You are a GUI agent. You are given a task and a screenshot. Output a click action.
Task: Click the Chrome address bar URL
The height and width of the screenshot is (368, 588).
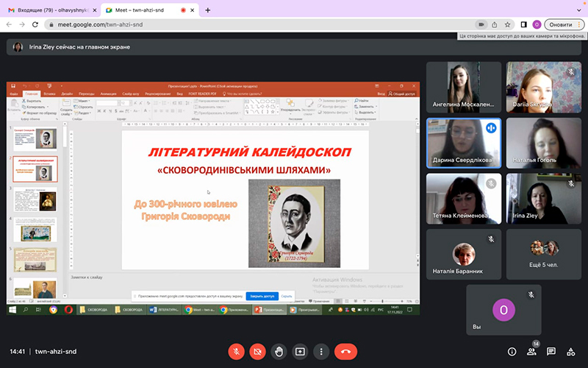tap(100, 24)
